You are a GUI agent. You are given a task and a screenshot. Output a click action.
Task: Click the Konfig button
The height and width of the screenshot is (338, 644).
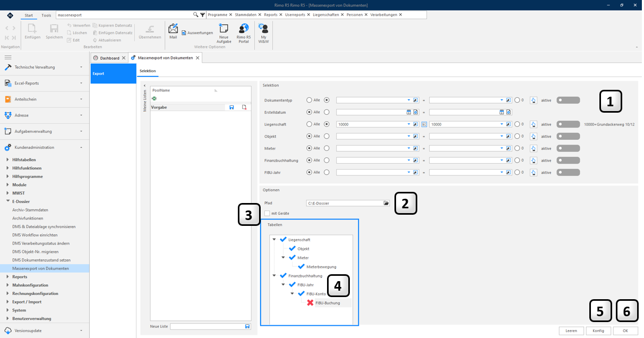[598, 331]
